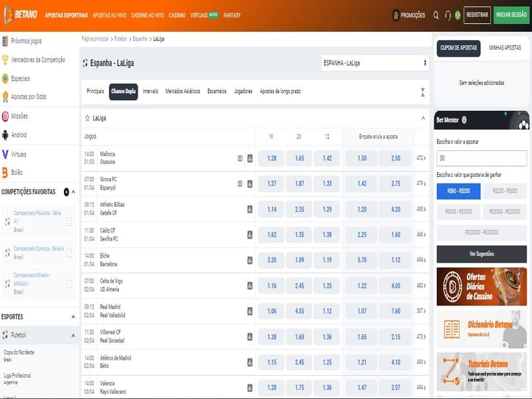Click the Betano logo

(x=21, y=15)
